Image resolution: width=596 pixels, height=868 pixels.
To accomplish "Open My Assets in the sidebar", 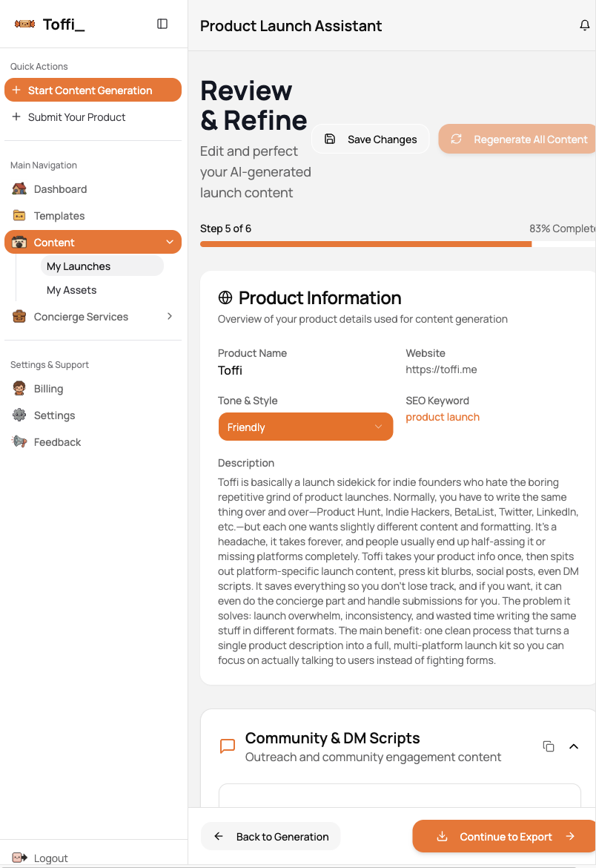I will tap(72, 290).
